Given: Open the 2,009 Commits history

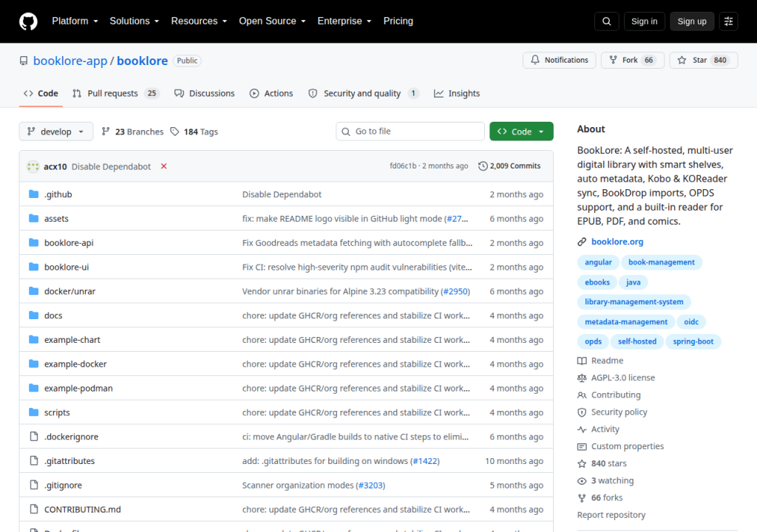Looking at the screenshot, I should (509, 166).
